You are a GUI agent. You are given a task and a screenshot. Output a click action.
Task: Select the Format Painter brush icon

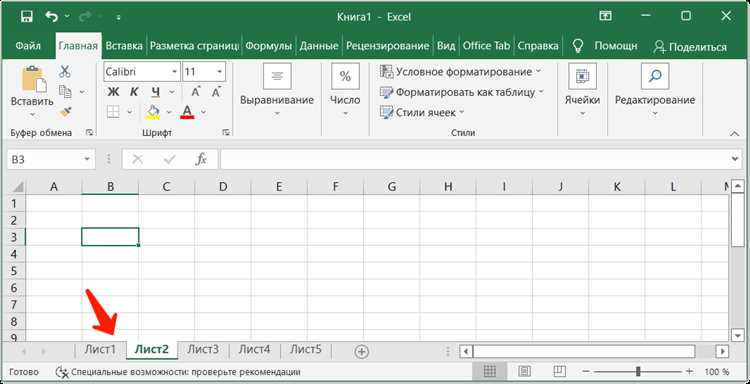tap(65, 111)
